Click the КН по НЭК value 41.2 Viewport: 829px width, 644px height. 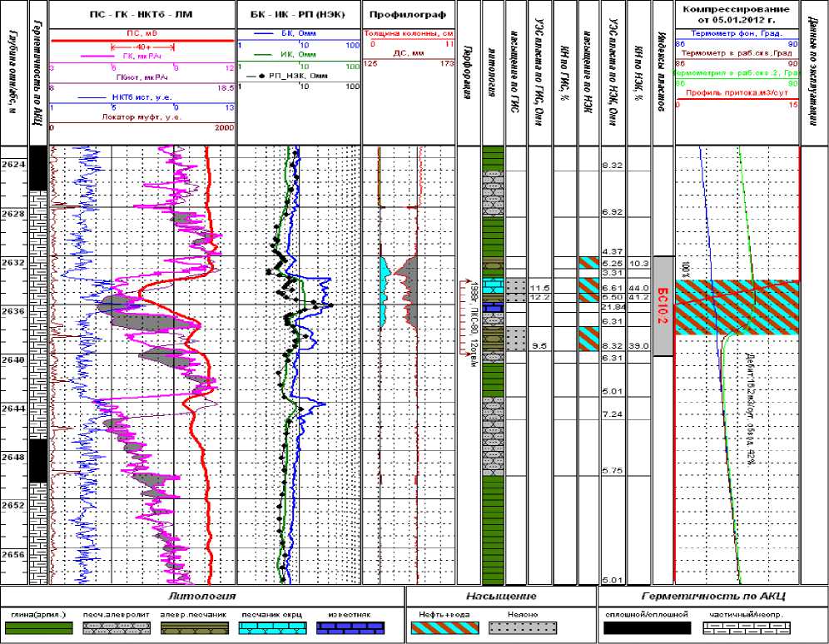point(638,297)
